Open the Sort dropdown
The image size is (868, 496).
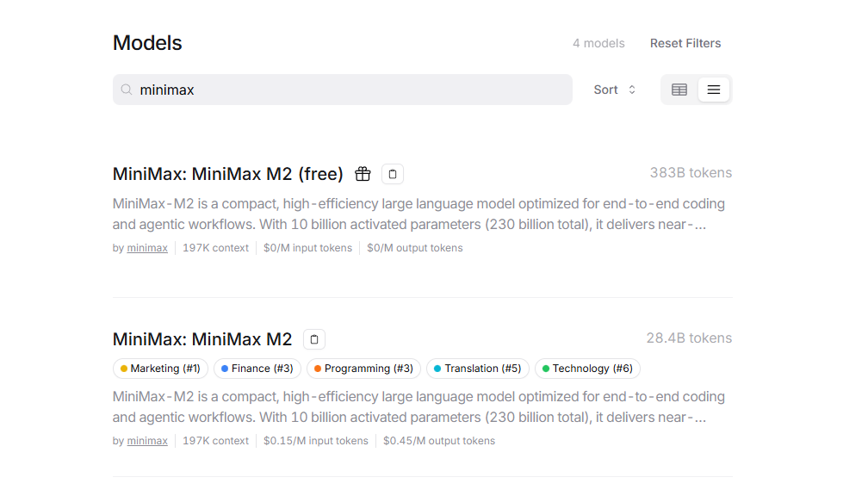(x=605, y=89)
